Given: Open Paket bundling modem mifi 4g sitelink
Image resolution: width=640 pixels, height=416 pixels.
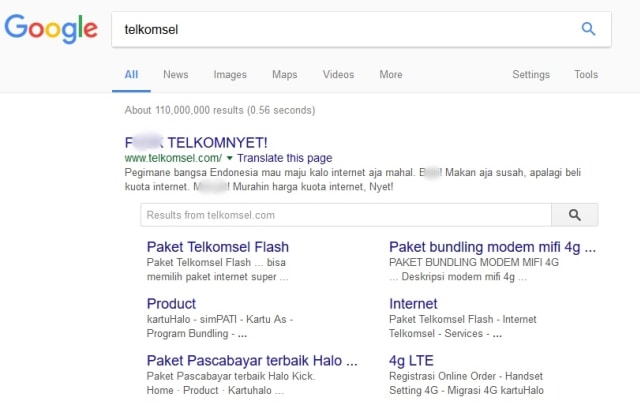Looking at the screenshot, I should [492, 247].
